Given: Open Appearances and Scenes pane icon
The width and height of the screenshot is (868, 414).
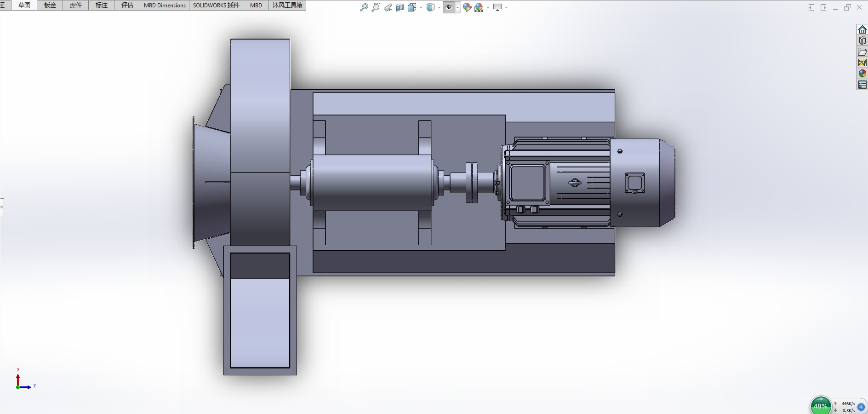Looking at the screenshot, I should [x=862, y=74].
